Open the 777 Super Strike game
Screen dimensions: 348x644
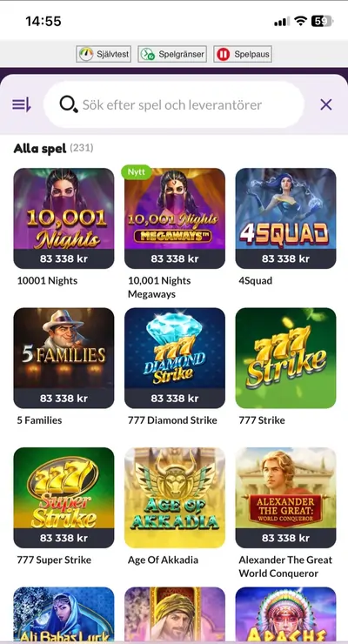tap(64, 498)
